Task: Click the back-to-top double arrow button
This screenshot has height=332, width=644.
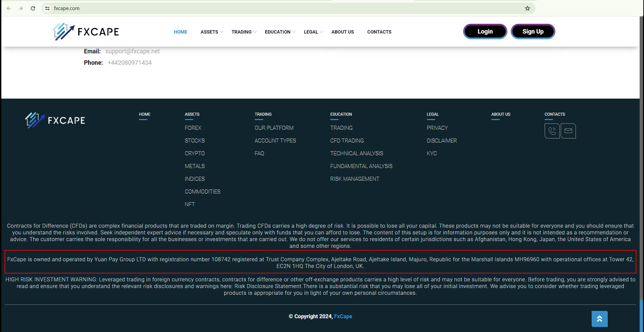Action: [x=599, y=319]
